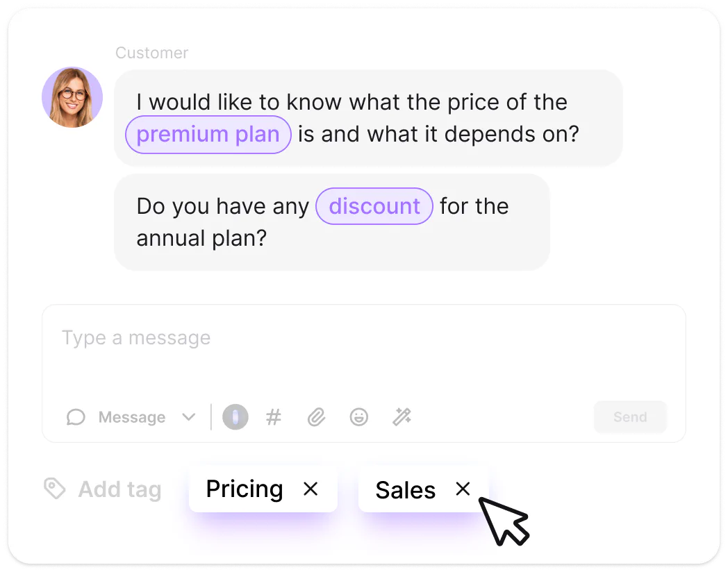Open the emoji picker
Viewport: 728px width, 572px height.
click(358, 417)
